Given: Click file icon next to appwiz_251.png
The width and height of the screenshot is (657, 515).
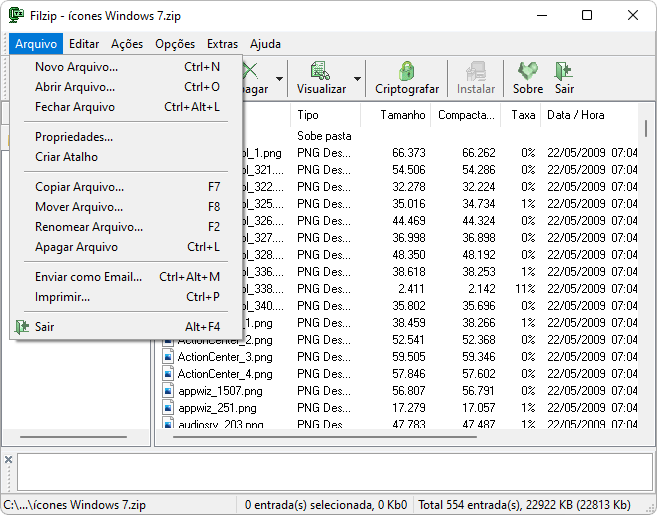Looking at the screenshot, I should tap(168, 407).
